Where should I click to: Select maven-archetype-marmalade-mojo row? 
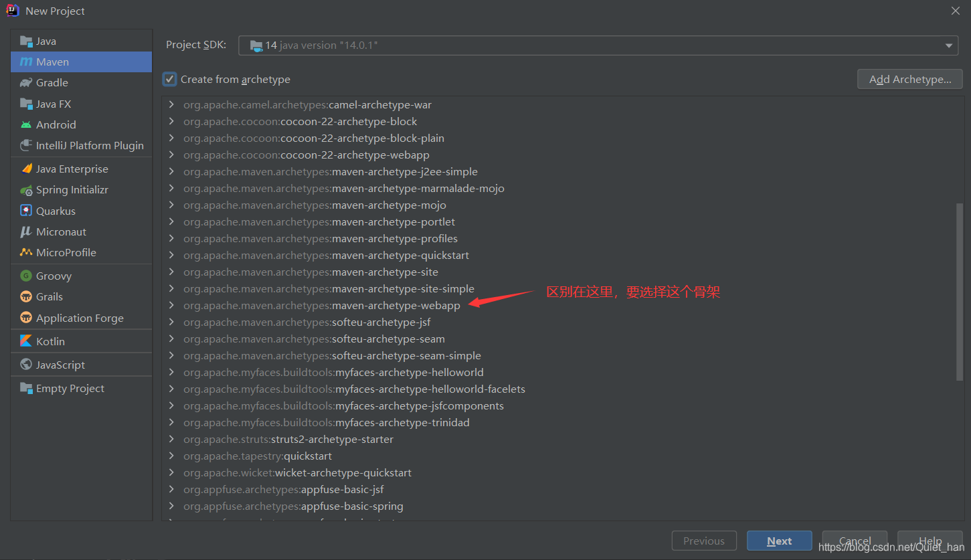pos(562,188)
